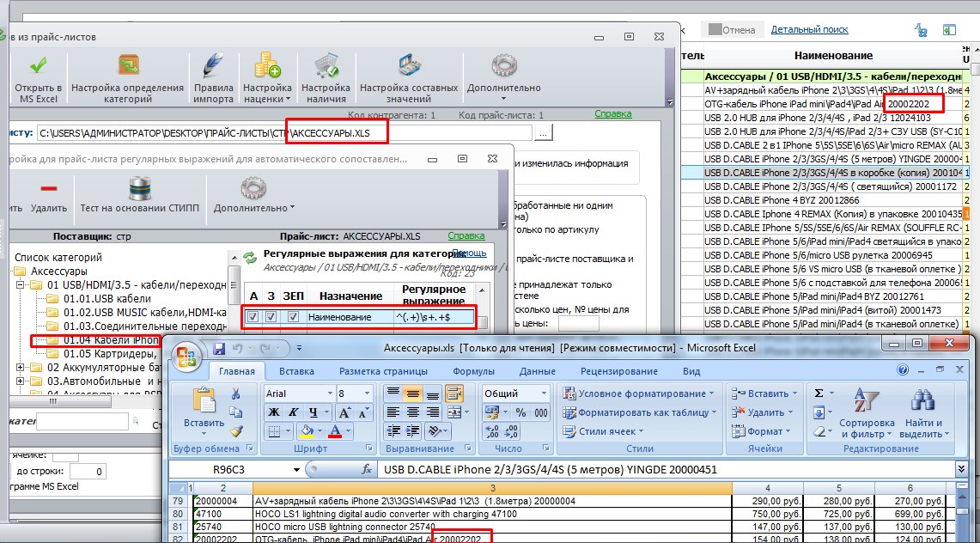
Task: Open Name Box dropdown next to R96C3
Action: click(x=296, y=469)
